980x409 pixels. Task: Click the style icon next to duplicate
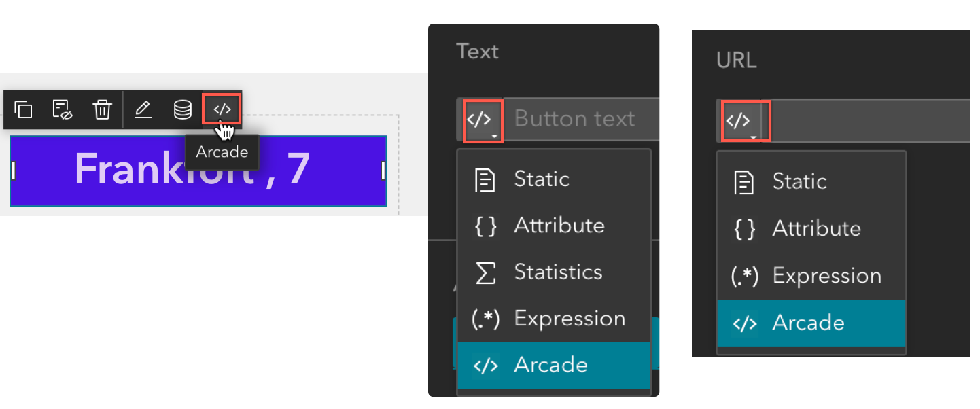pos(63,109)
